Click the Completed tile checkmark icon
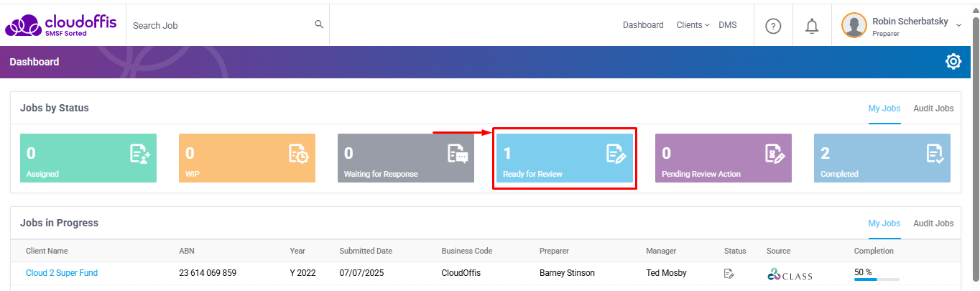Viewport: 980px width, 291px height. click(x=934, y=154)
